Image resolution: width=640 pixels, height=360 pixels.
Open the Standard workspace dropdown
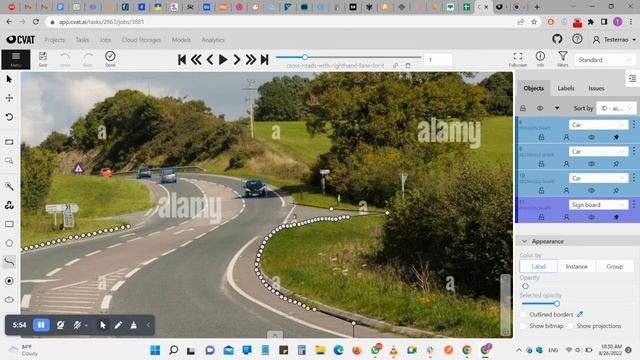604,60
